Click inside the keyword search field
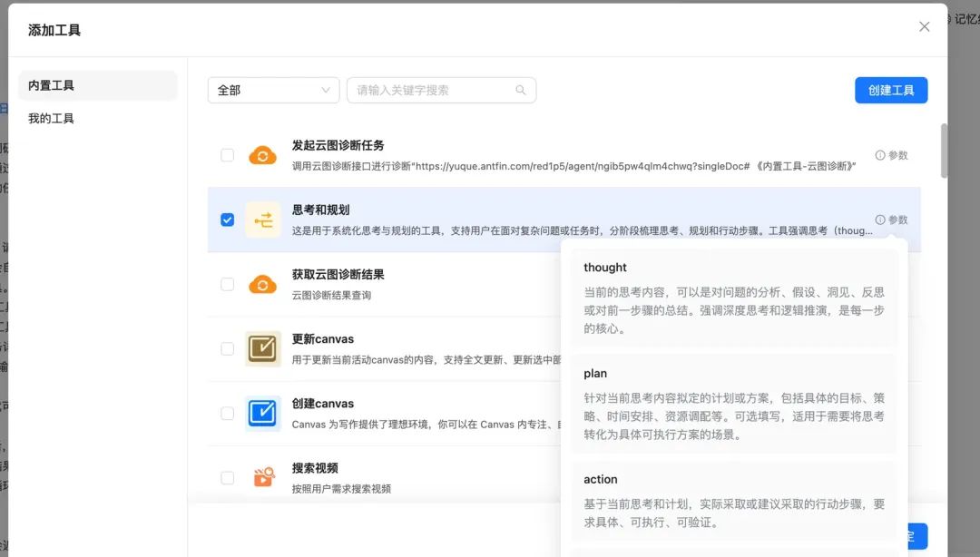This screenshot has width=980, height=557. pyautogui.click(x=426, y=90)
